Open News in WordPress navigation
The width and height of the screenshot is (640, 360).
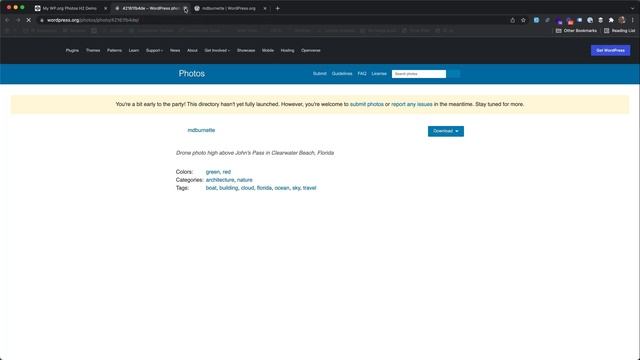pos(175,50)
